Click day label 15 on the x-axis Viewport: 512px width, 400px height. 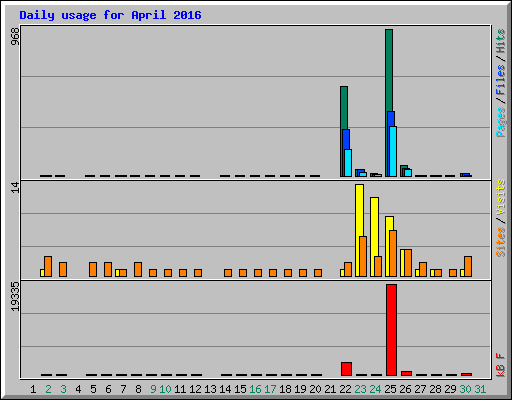[x=240, y=389]
